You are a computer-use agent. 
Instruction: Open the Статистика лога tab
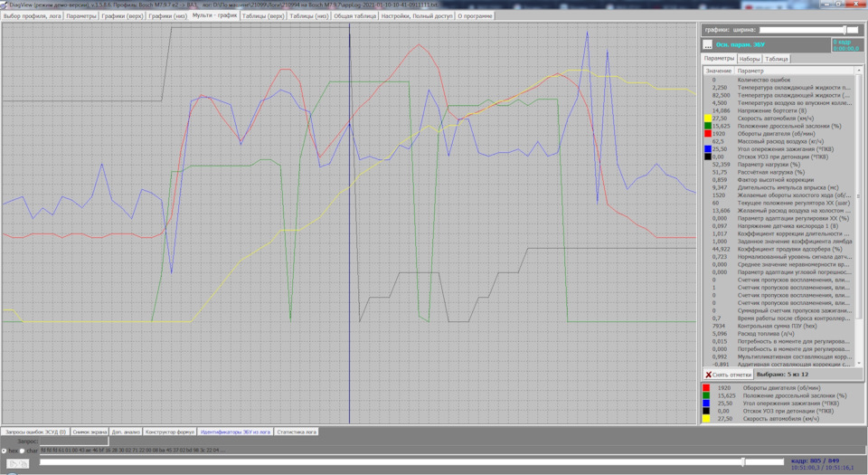(x=297, y=432)
